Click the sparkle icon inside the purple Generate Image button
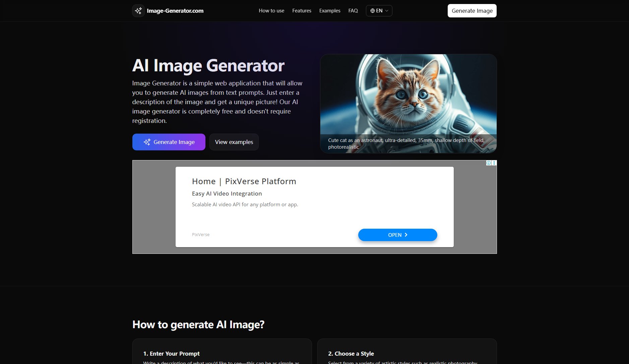This screenshot has height=364, width=629. pos(146,142)
